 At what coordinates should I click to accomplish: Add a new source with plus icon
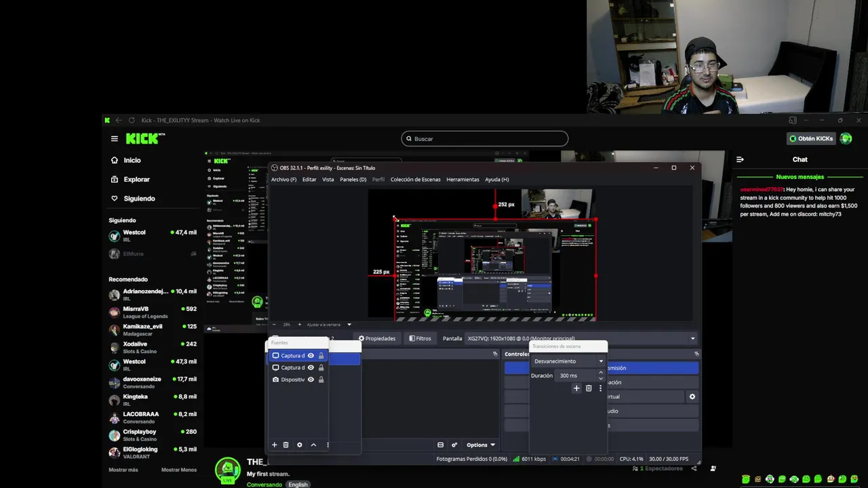(275, 445)
